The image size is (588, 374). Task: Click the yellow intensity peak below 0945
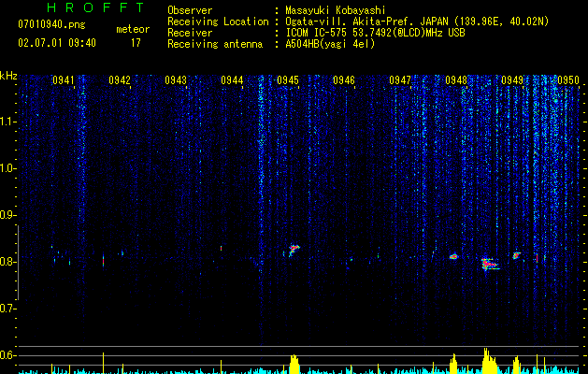294,364
